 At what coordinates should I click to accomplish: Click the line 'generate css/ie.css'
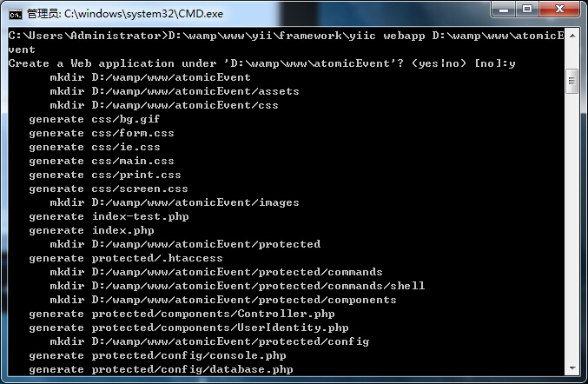coord(95,147)
